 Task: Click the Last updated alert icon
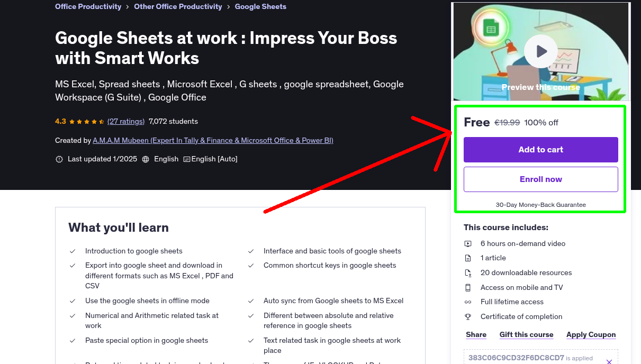pos(59,159)
